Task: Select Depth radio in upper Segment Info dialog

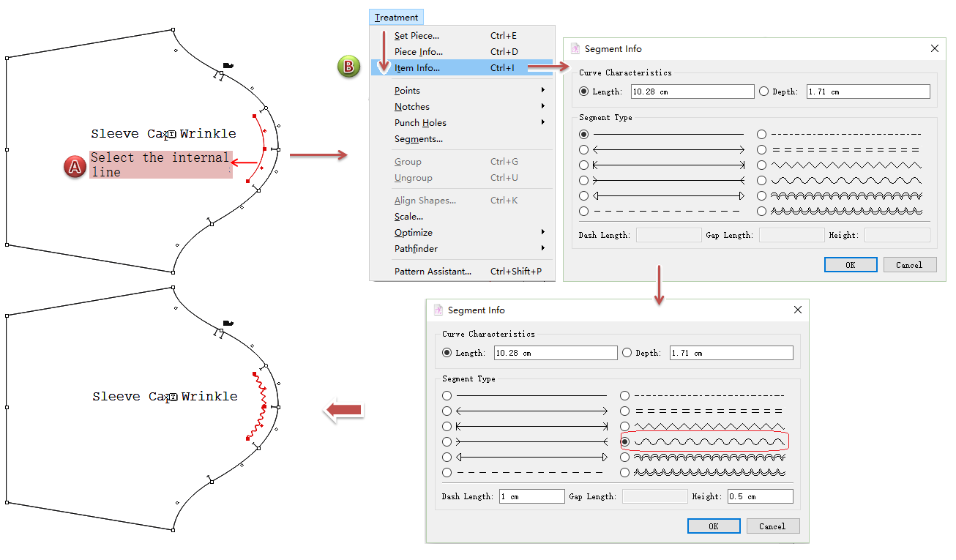Action: coord(764,92)
